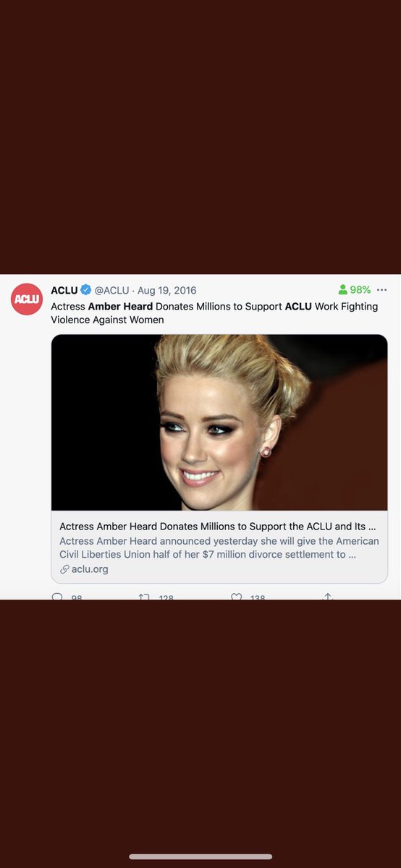
Task: Tap the reply speech bubble icon
Action: point(57,597)
